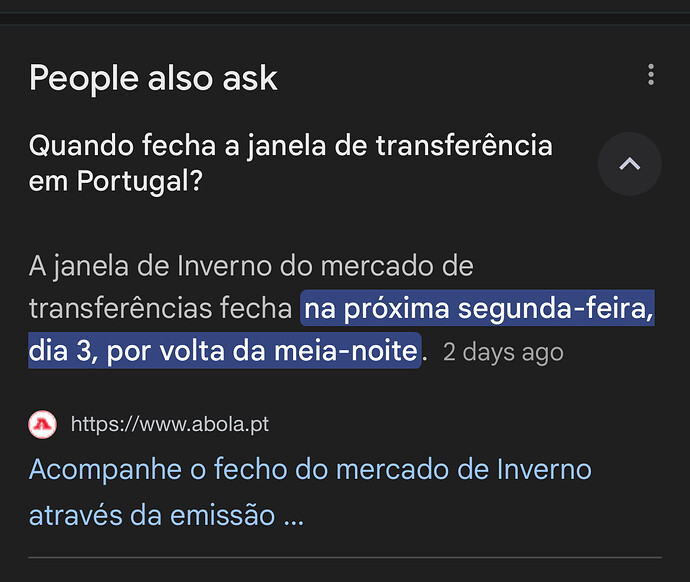690x582 pixels.
Task: Click the snippet line 'A janela de Inverno do mercado de'
Action: [x=250, y=267]
